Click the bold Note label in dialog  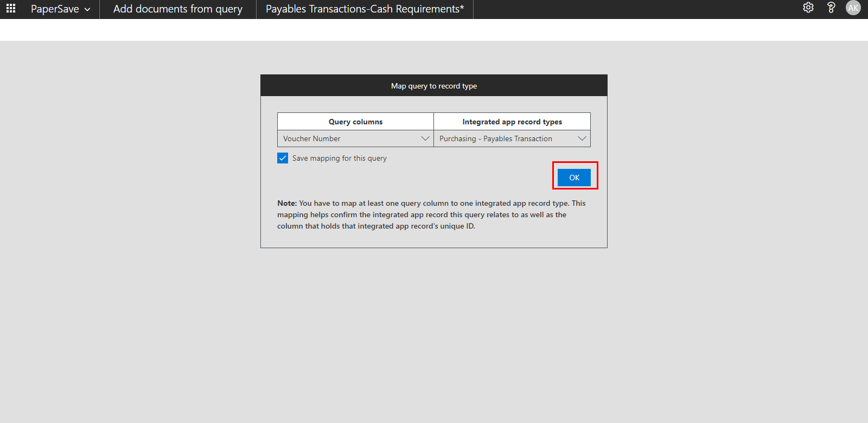click(x=287, y=203)
